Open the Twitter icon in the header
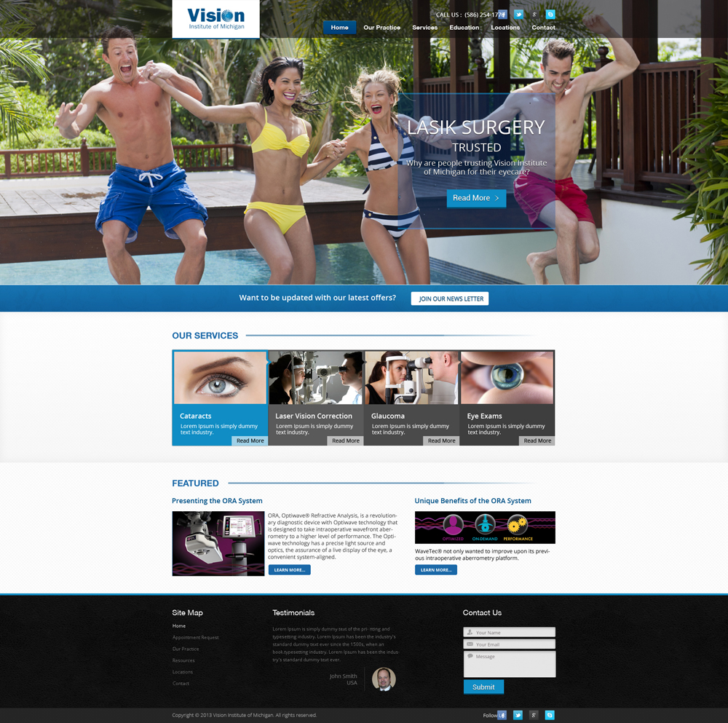 click(518, 15)
